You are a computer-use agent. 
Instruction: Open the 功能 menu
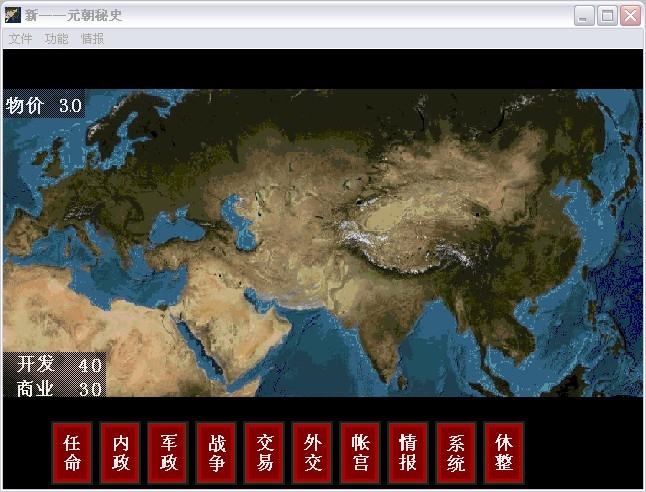pos(56,39)
